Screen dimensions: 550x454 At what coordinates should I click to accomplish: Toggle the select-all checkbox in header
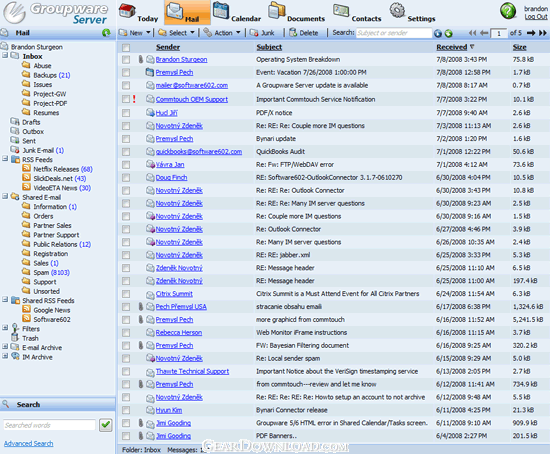(x=126, y=47)
